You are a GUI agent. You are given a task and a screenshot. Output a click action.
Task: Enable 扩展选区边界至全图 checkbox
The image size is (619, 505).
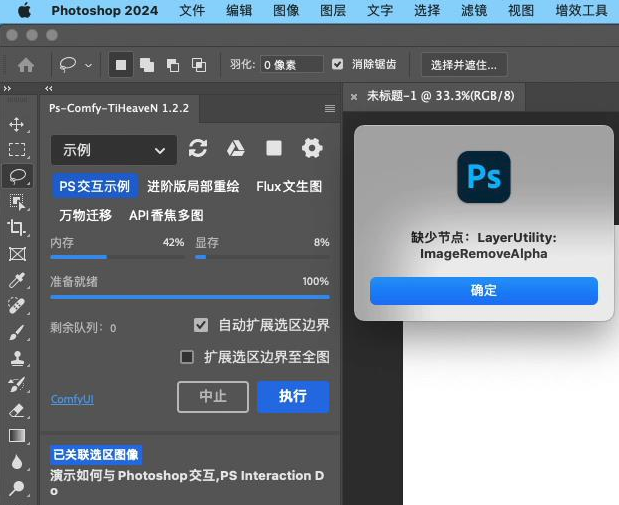point(187,357)
